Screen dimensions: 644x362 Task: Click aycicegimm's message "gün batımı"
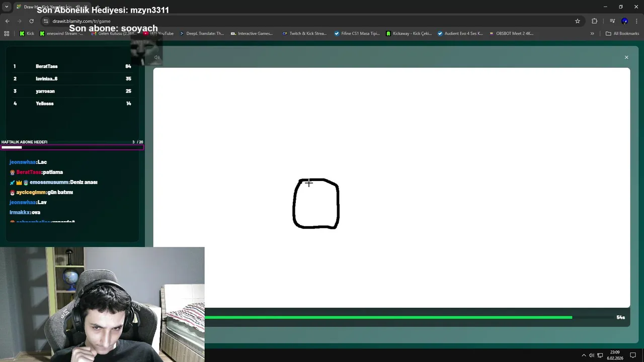[x=41, y=192]
